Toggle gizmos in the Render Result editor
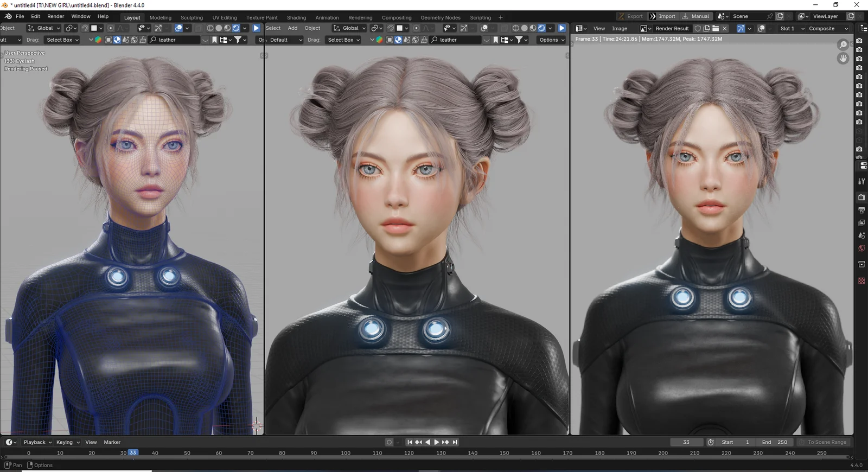The width and height of the screenshot is (868, 472). (741, 28)
